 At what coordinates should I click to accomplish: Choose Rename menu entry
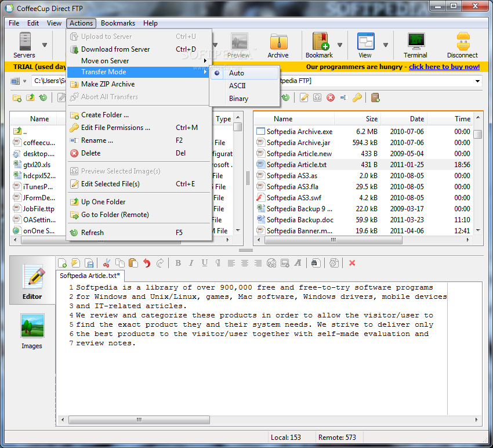139,140
